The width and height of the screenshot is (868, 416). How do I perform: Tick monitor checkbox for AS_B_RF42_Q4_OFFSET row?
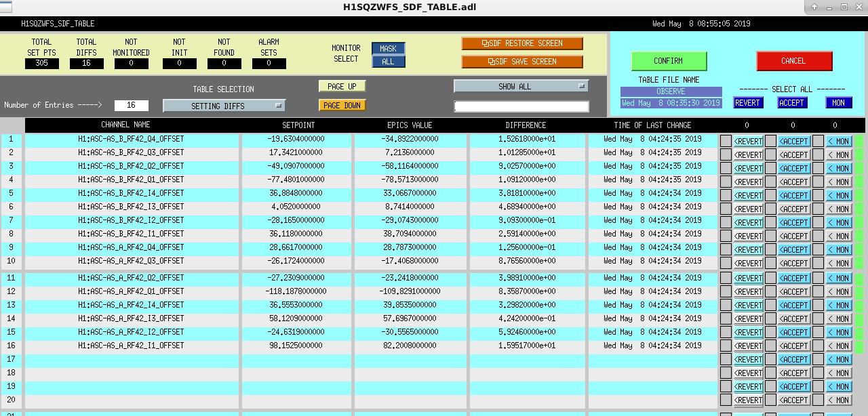pyautogui.click(x=818, y=141)
